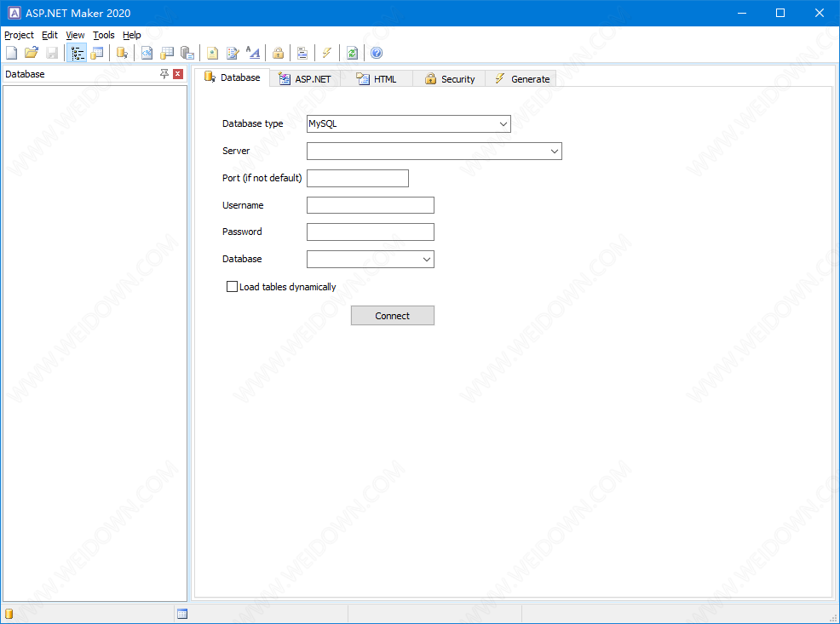Click the Open Project folder icon
Image resolution: width=840 pixels, height=624 pixels.
coord(32,53)
